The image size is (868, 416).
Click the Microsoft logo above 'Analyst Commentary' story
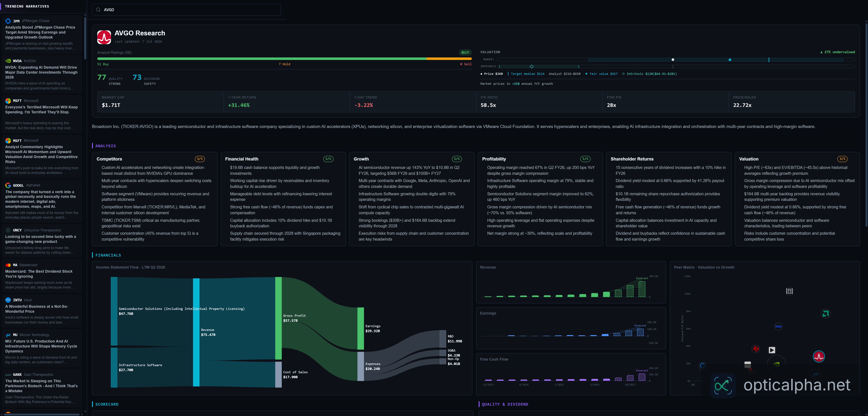8,141
